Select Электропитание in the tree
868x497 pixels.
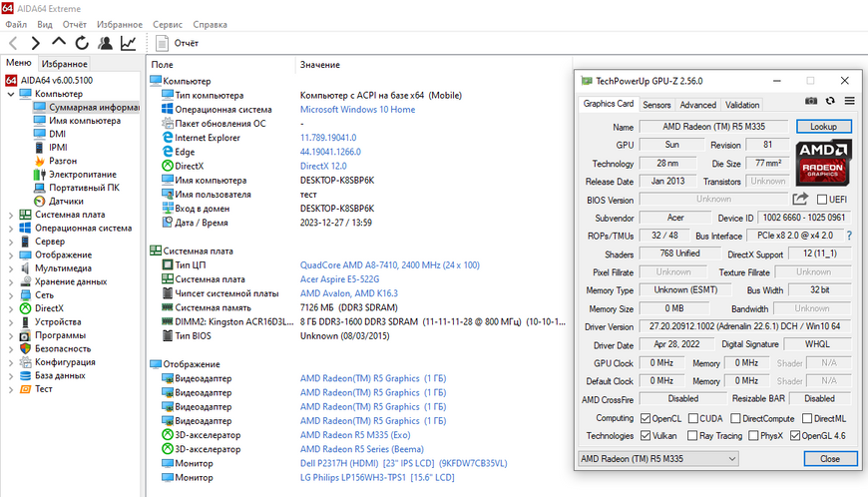(x=75, y=174)
